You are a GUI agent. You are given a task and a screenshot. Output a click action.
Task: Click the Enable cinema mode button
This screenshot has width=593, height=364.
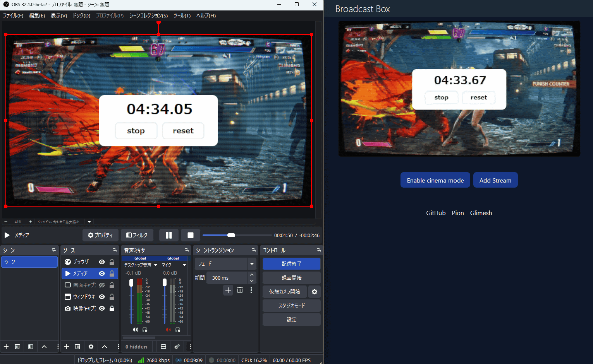pos(435,180)
